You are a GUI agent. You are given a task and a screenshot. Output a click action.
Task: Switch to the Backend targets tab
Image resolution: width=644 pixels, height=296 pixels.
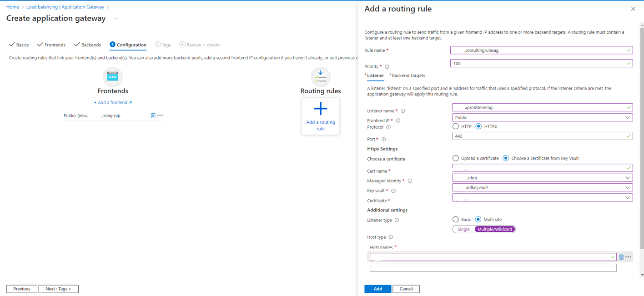point(408,75)
